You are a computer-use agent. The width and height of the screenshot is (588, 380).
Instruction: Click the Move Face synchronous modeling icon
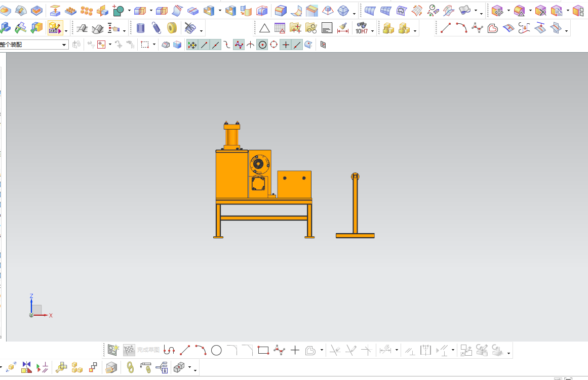pos(498,11)
